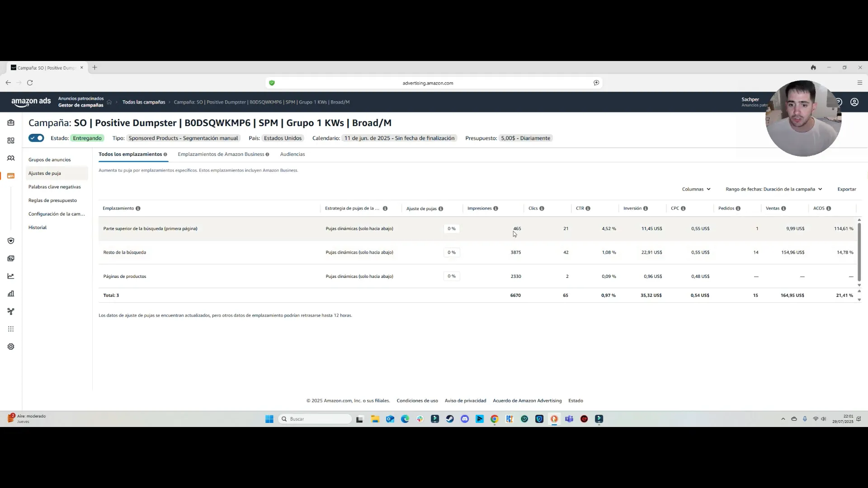Open Historial section
This screenshot has height=488, width=868.
click(x=38, y=227)
